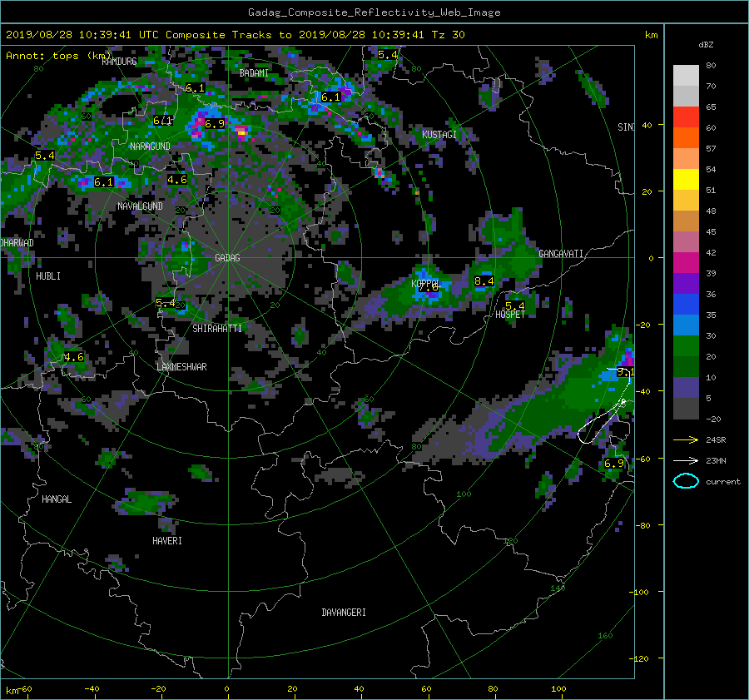Screen dimensions: 749x700
Task: Click the 8.4 storm top annotation
Action: 484,281
